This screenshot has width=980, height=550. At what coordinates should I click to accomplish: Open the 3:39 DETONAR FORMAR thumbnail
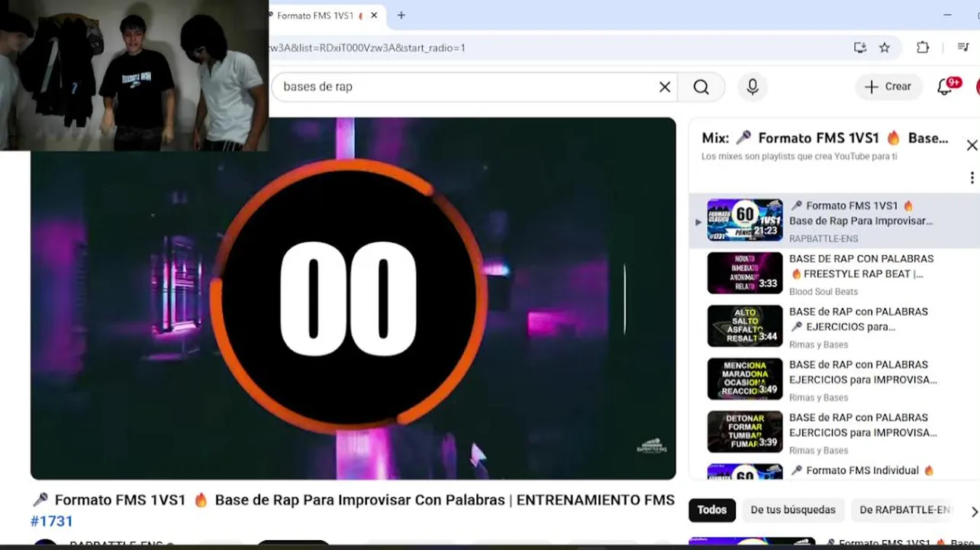click(745, 432)
